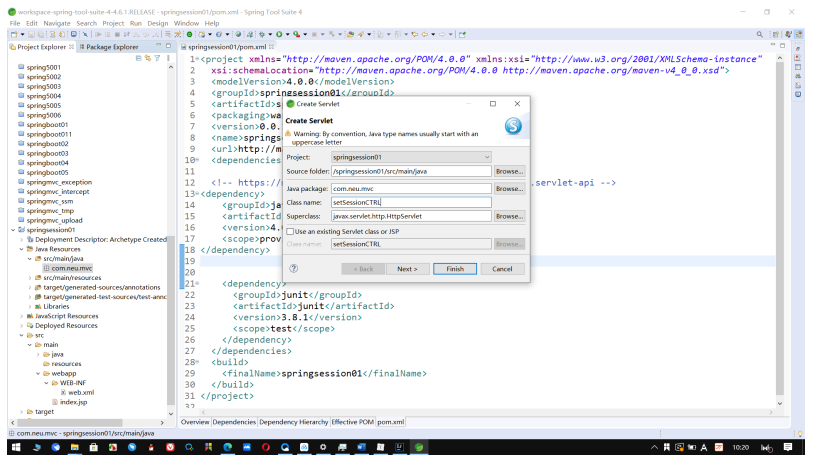This screenshot has width=825, height=467.
Task: Open File Explorer from taskbar
Action: pos(75,447)
